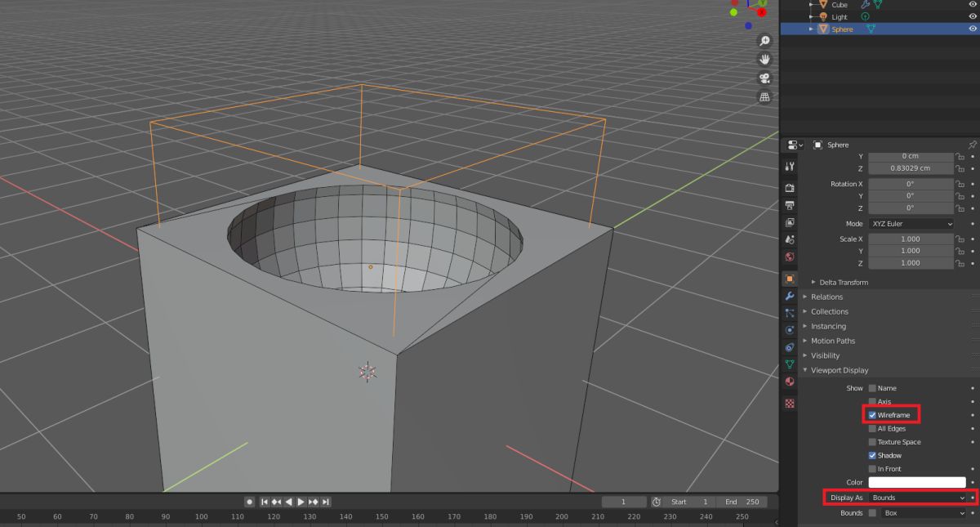Enable the Texture Space checkbox
Screen dimensions: 980x527
[872, 442]
